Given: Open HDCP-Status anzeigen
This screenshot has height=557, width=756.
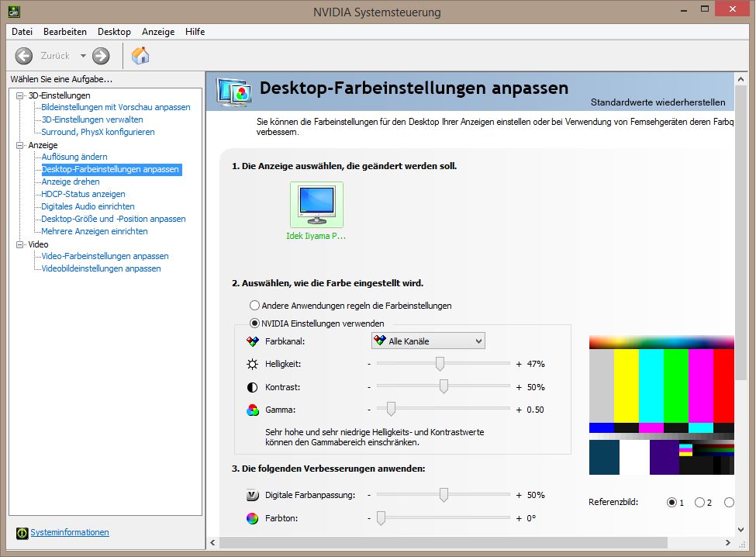Looking at the screenshot, I should pos(83,194).
